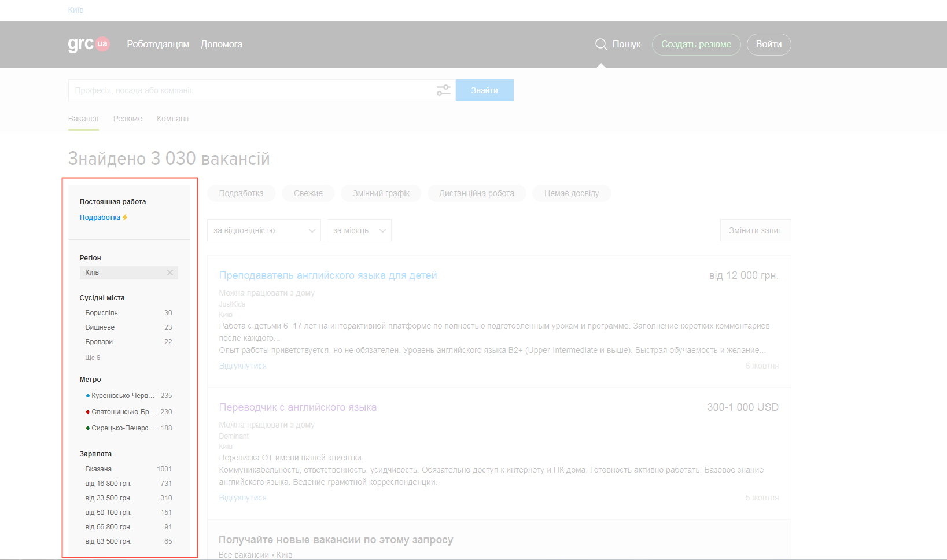Switch to the Резюме tab
The width and height of the screenshot is (947, 560).
pyautogui.click(x=127, y=119)
